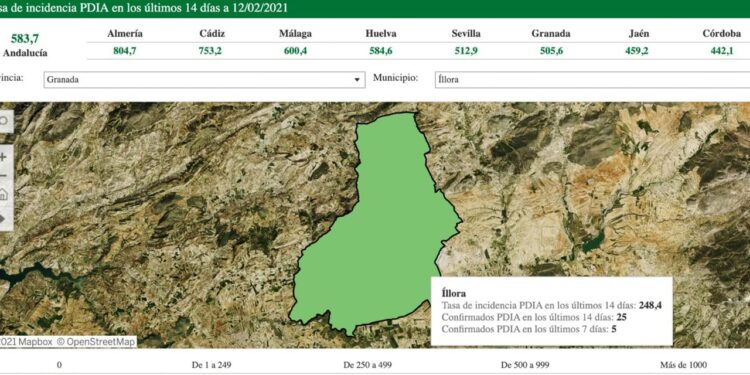Click the Provincia dropdown arrow
750x375 pixels.
tap(356, 80)
